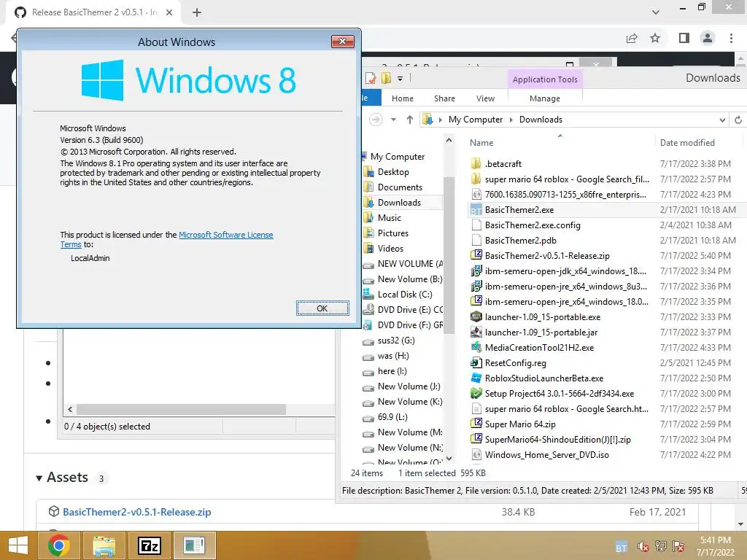The width and height of the screenshot is (747, 560).
Task: Close the About Windows dialog
Action: click(343, 42)
